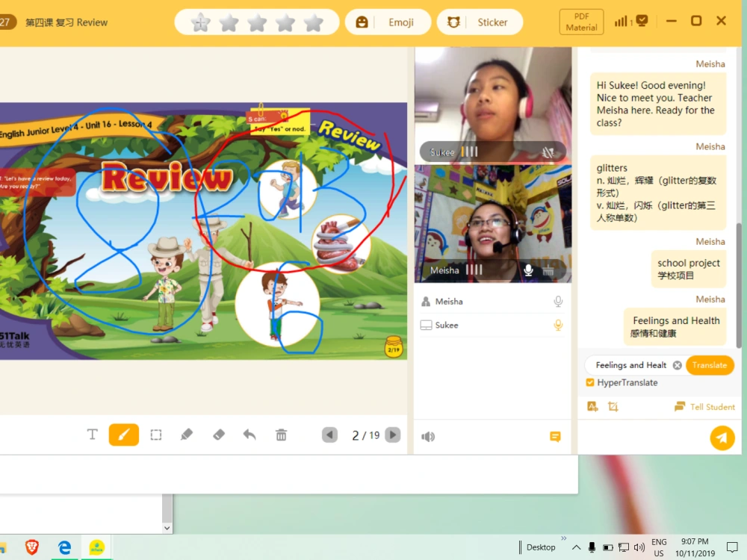This screenshot has width=747, height=560.
Task: Give the fourth star reward
Action: point(285,22)
